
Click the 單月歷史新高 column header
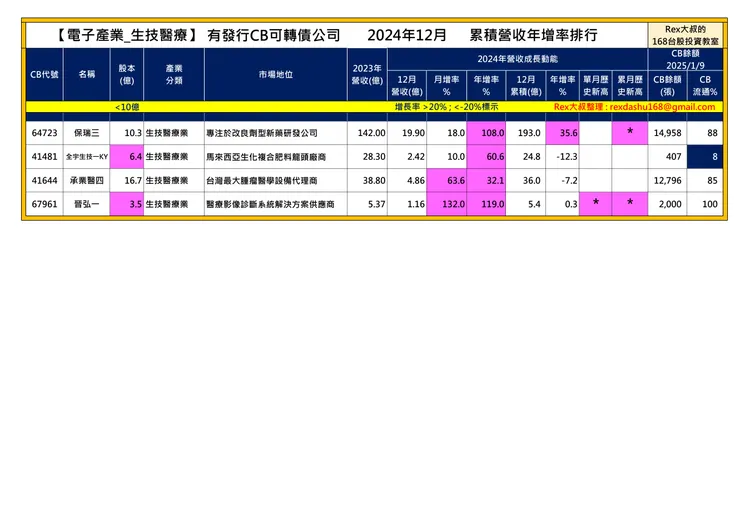tap(596, 85)
